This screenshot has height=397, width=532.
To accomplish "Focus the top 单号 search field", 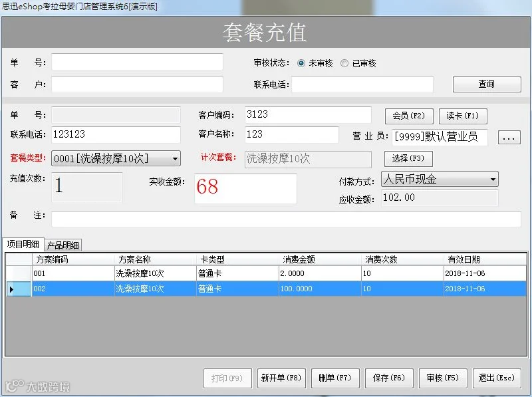I will coord(137,62).
